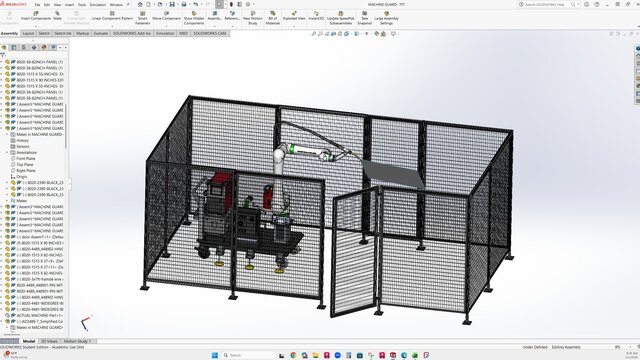Launch Smart Fasteners

tap(142, 18)
